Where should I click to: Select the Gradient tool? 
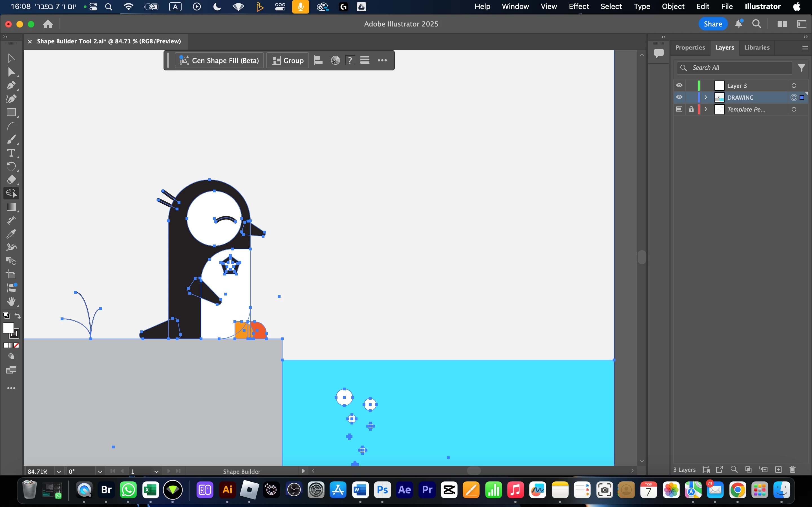11,207
